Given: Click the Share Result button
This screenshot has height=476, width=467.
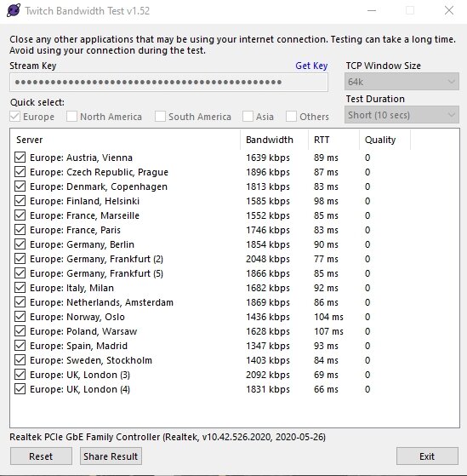Looking at the screenshot, I should coord(111,456).
